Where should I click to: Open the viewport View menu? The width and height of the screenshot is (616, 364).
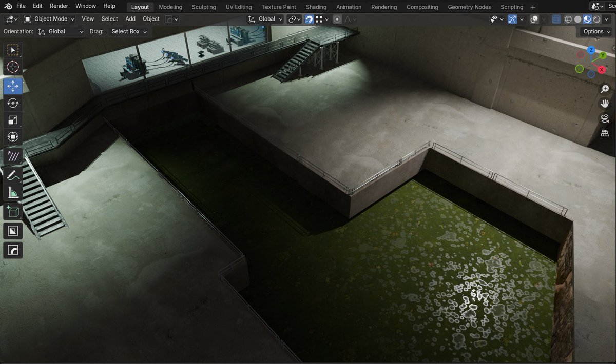click(x=88, y=19)
